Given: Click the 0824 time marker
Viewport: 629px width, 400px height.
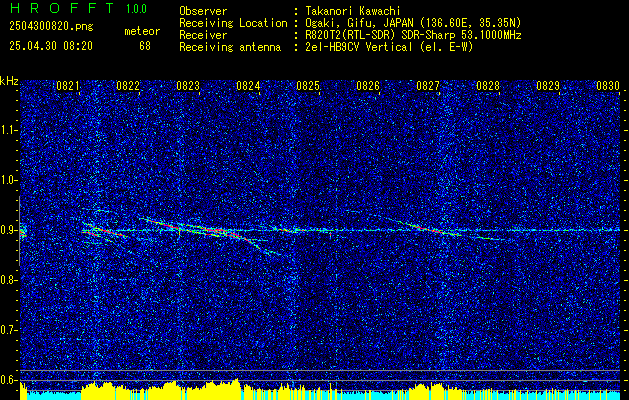Looking at the screenshot, I should point(248,86).
